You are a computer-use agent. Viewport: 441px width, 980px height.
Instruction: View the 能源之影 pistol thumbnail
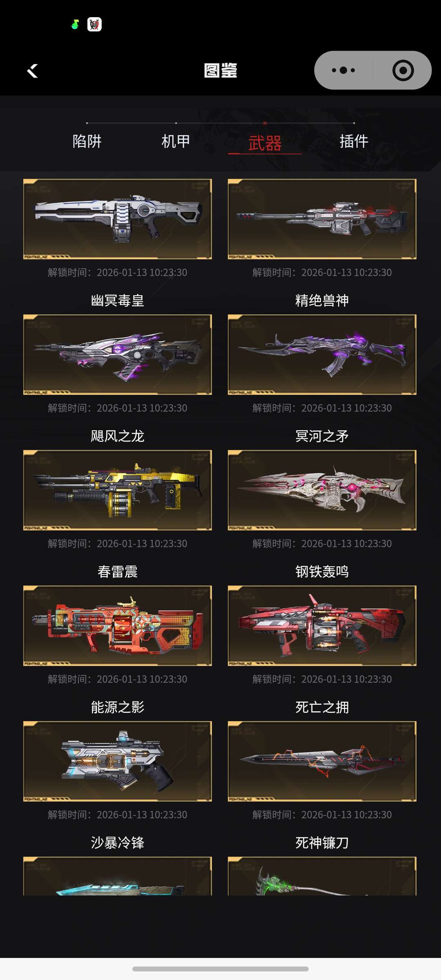click(118, 761)
